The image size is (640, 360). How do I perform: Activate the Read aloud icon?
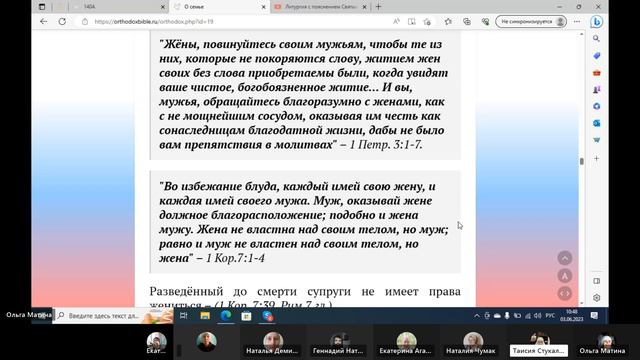[x=396, y=22]
